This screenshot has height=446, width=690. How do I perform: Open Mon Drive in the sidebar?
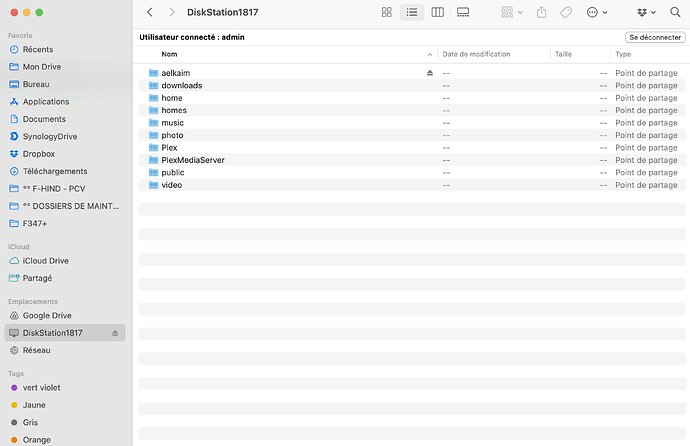click(x=65, y=67)
